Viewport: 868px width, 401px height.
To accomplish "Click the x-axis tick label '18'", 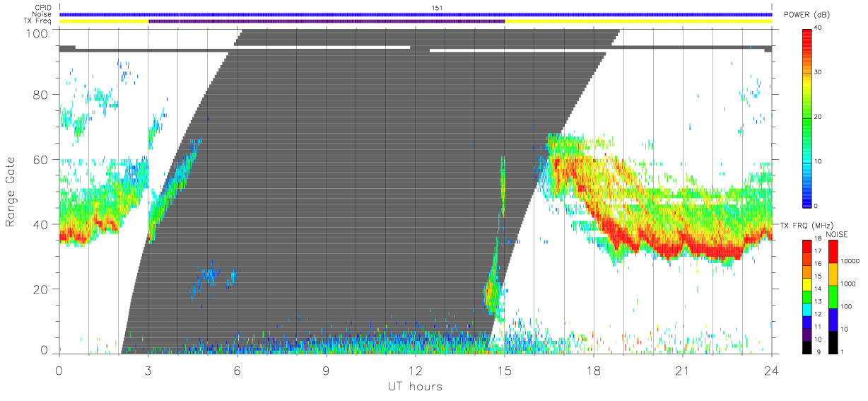I will (594, 371).
